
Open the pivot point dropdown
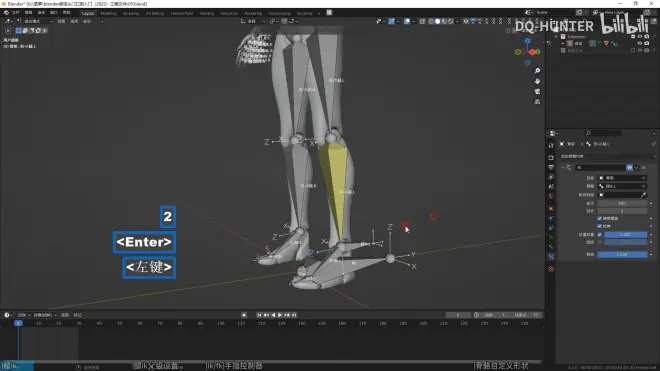pyautogui.click(x=273, y=21)
